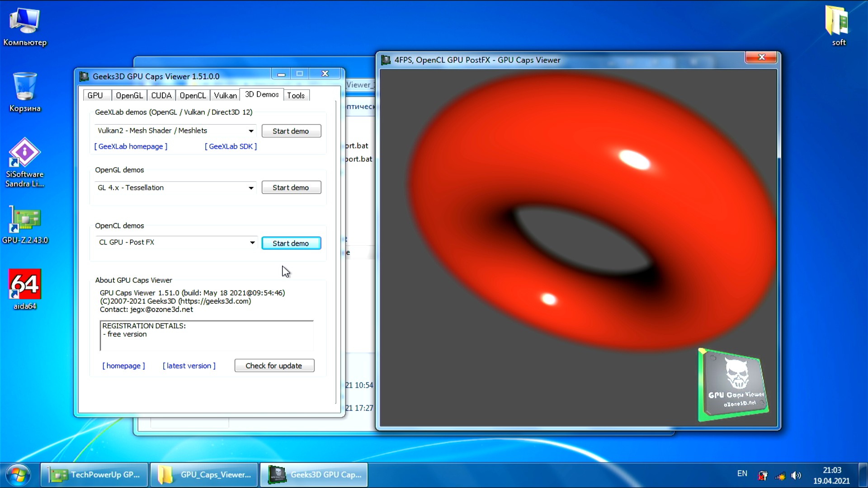Start the OpenCL Post FX demo

point(291,243)
